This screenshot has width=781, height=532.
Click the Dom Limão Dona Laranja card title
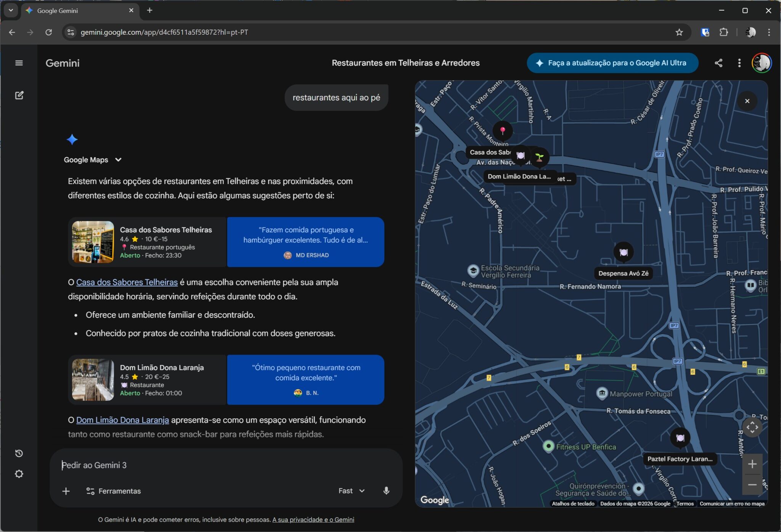pos(162,367)
